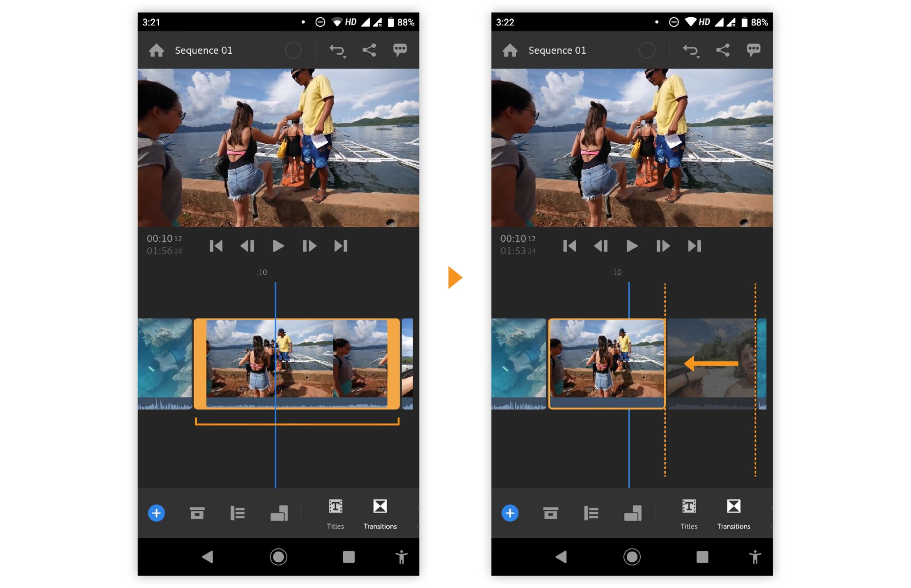Screen dimensions: 911x588
Task: Open Titles tool on right phone
Action: tap(688, 513)
